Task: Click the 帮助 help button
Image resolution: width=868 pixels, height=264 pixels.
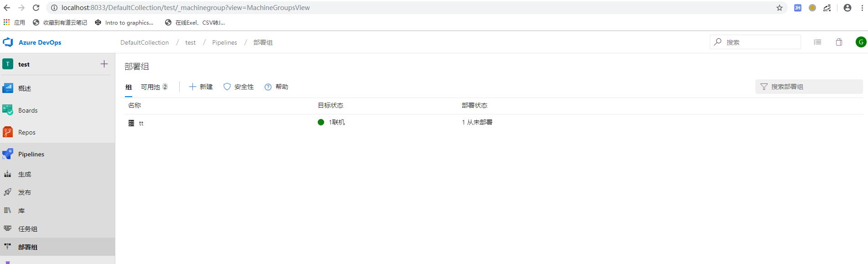Action: pyautogui.click(x=276, y=87)
